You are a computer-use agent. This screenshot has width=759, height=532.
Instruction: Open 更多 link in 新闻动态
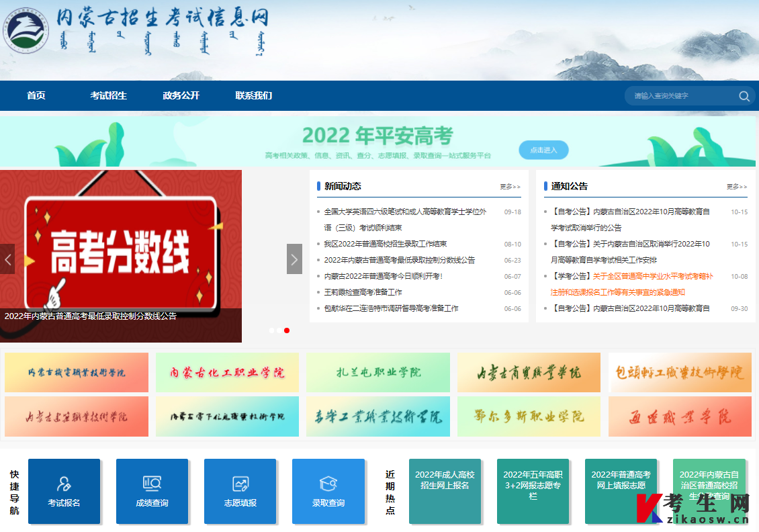(510, 186)
